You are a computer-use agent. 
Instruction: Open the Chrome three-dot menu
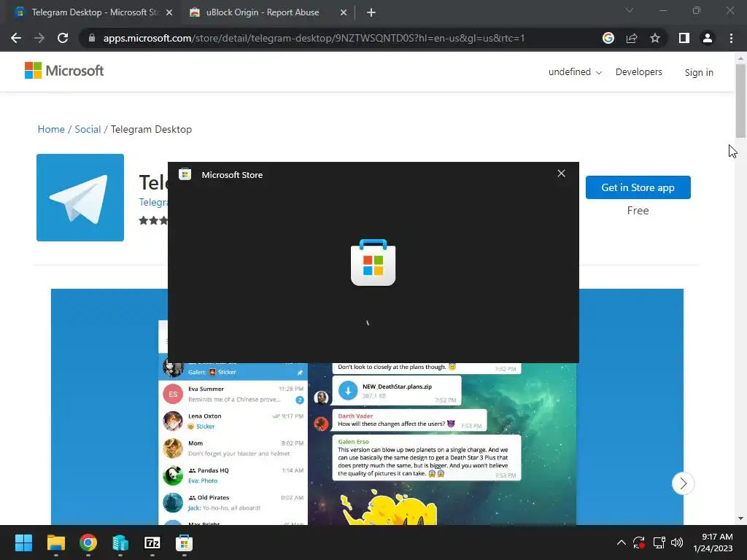(x=731, y=38)
